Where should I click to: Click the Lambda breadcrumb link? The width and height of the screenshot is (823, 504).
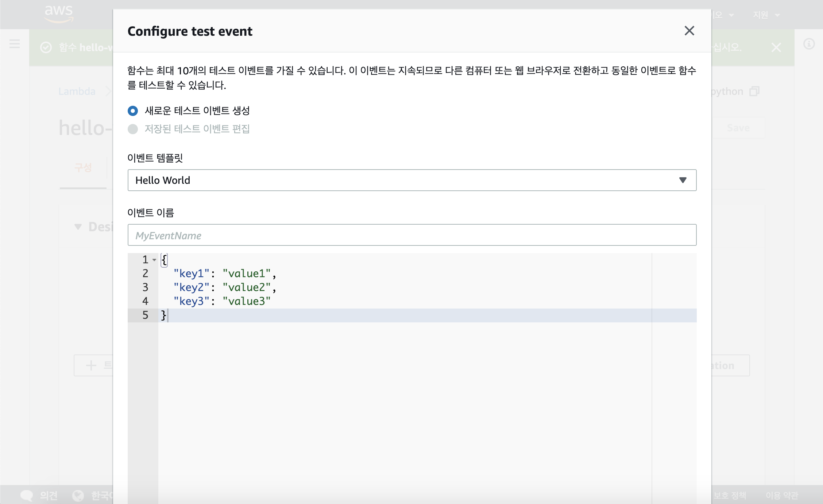77,91
